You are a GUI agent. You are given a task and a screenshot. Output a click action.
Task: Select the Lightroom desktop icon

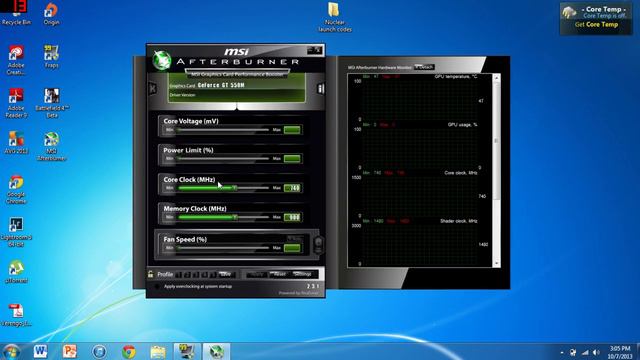coord(16,232)
